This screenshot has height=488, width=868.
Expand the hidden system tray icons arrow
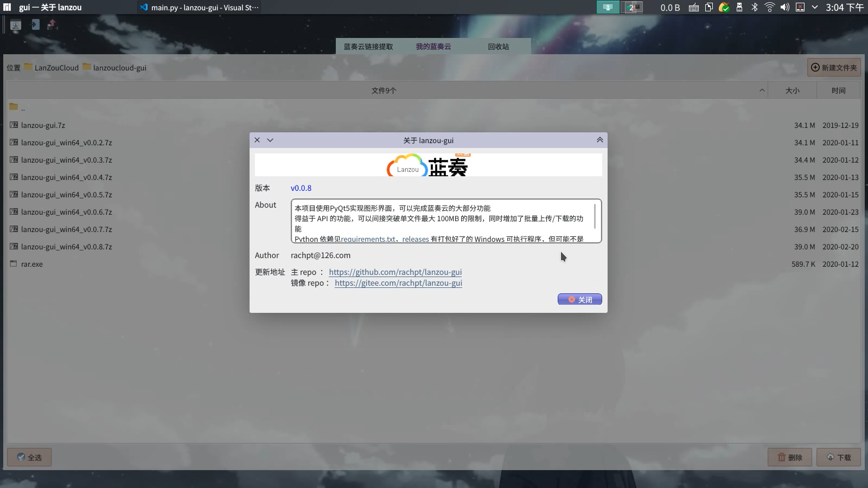[814, 8]
